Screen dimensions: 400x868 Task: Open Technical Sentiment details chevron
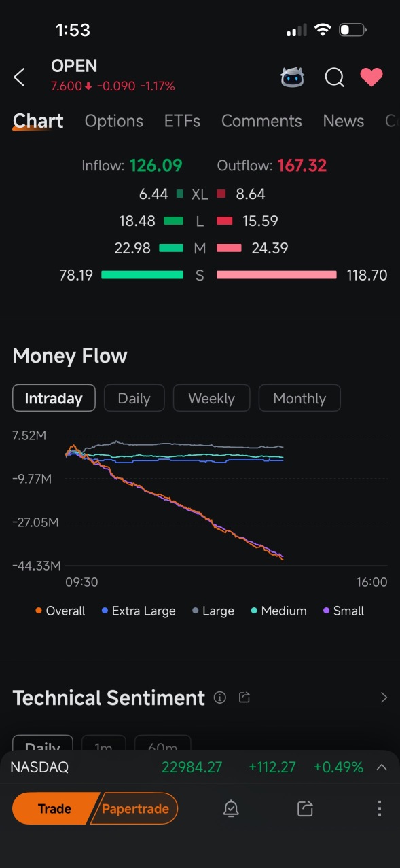coord(384,698)
